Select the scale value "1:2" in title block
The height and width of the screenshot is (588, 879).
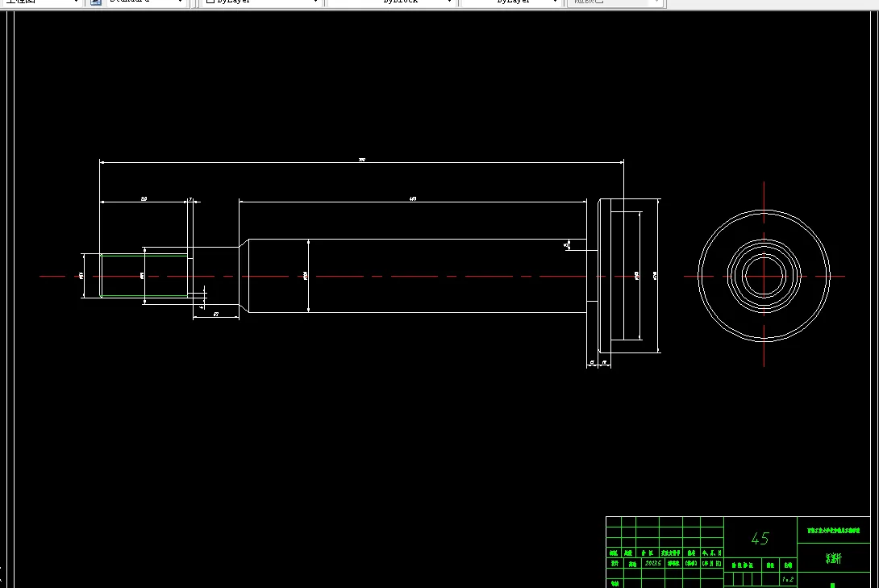(x=788, y=580)
